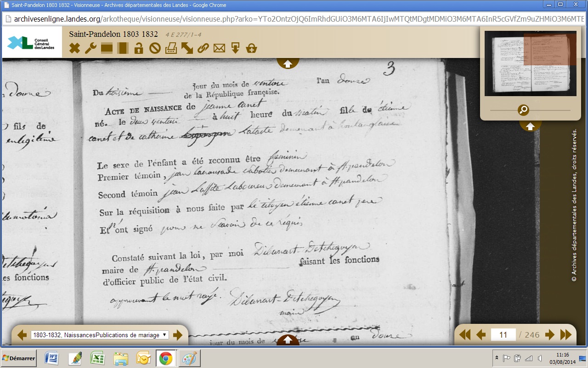The image size is (588, 368).
Task: Click the circle-slash reset icon
Action: pyautogui.click(x=155, y=48)
